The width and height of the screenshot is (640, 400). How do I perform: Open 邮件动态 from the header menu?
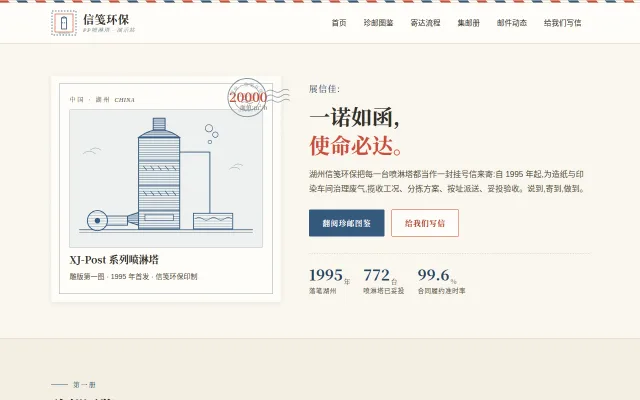click(x=512, y=23)
